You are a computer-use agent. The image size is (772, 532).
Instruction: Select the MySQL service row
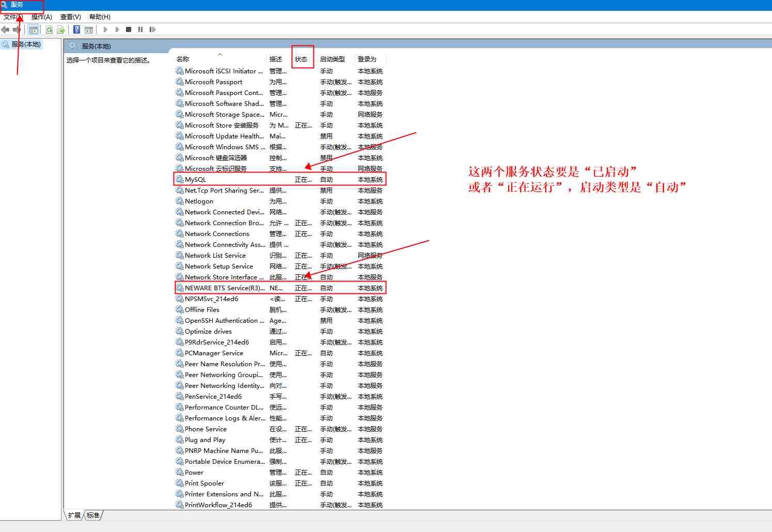[279, 179]
